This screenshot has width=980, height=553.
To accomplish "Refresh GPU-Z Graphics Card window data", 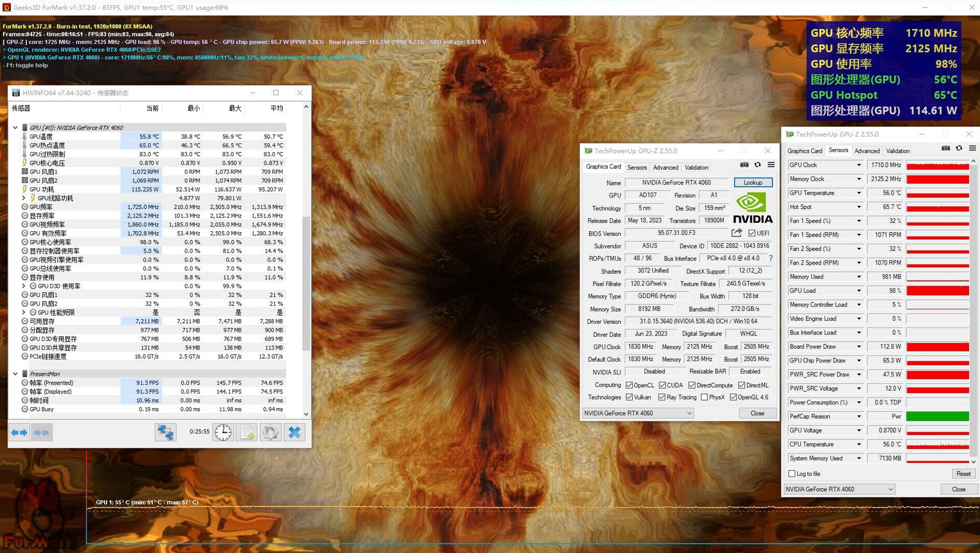I will [757, 165].
